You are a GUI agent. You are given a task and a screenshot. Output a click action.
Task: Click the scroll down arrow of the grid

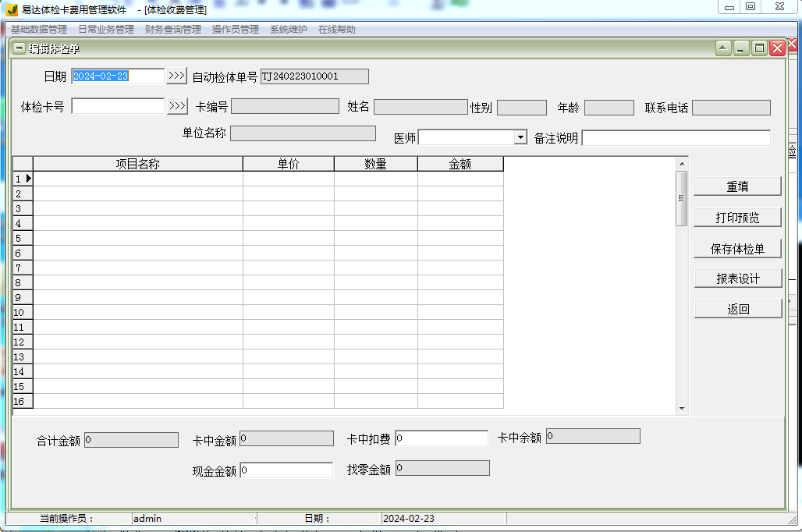tap(682, 408)
